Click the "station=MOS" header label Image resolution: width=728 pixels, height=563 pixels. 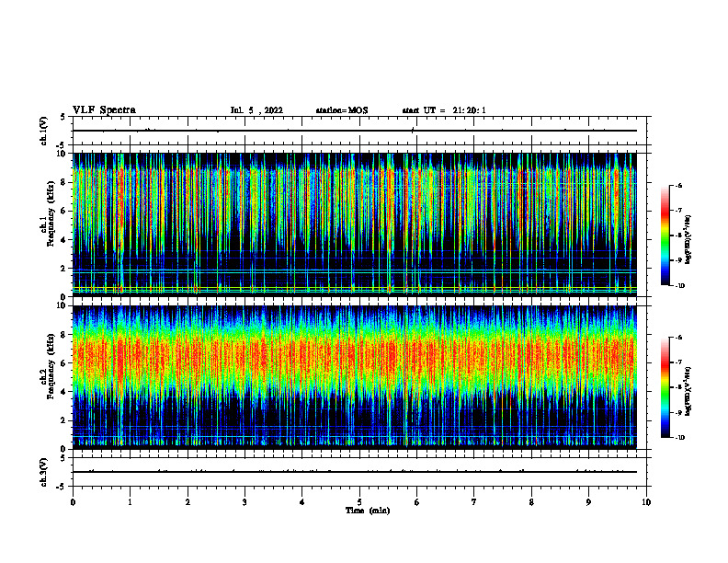pyautogui.click(x=342, y=110)
